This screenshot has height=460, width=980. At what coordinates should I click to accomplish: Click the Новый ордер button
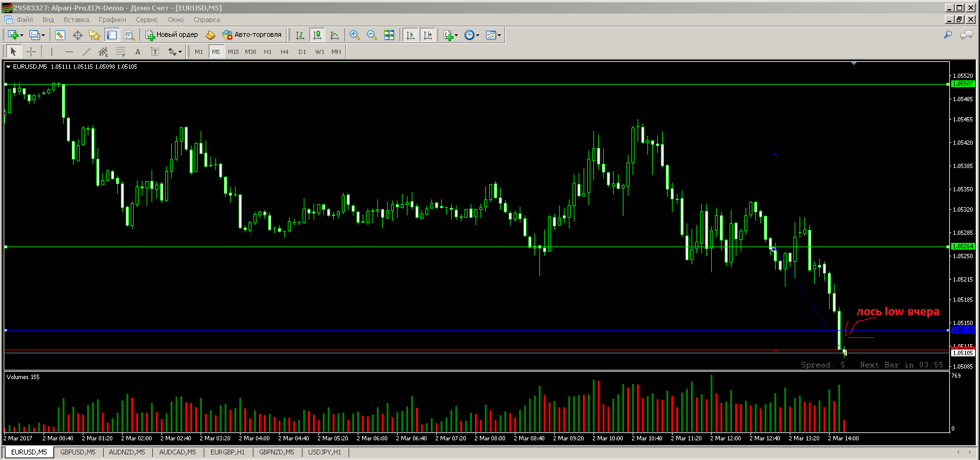(172, 35)
